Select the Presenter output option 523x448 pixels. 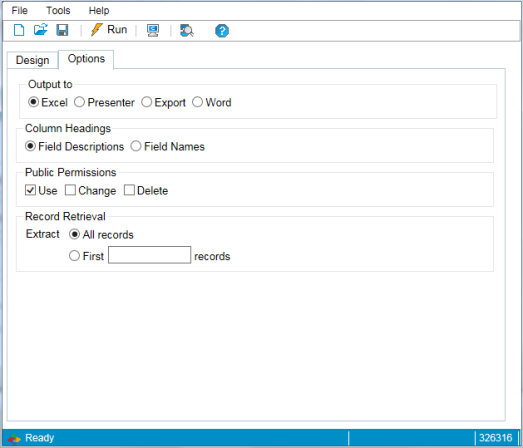coord(104,102)
